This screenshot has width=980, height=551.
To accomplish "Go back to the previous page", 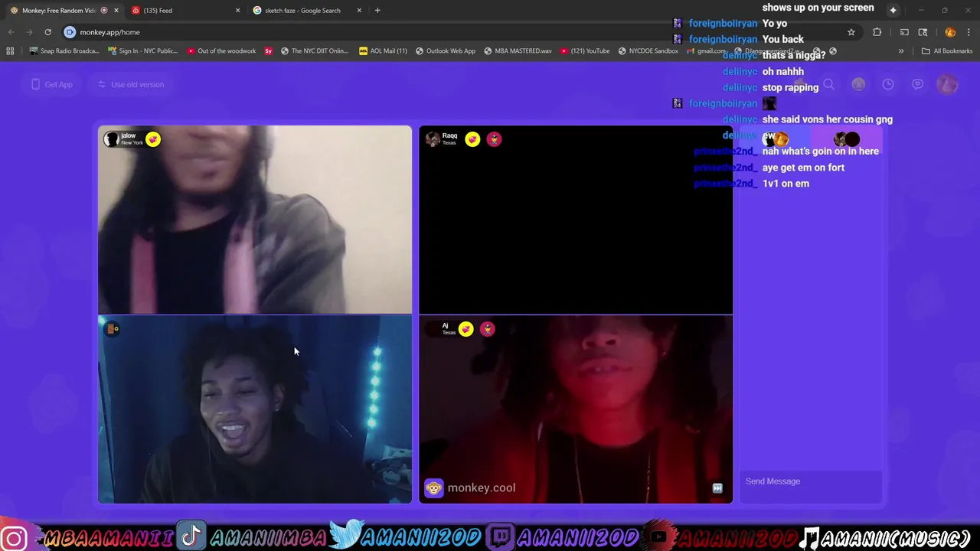I will coord(11,32).
